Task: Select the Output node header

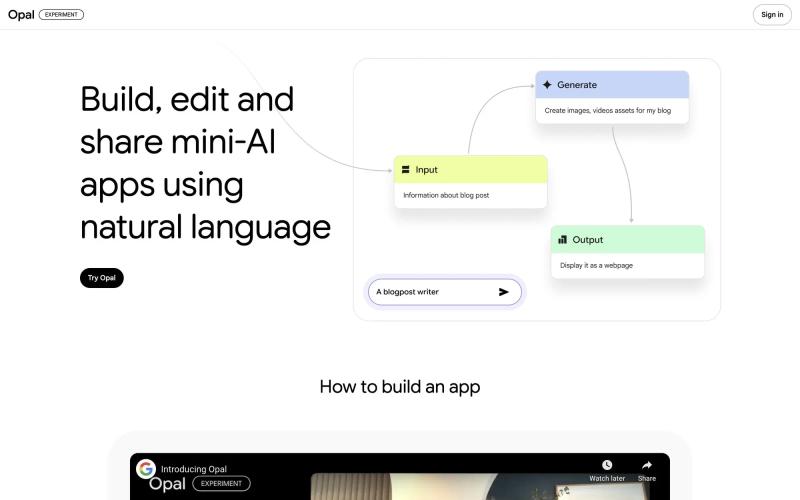Action: (x=628, y=239)
